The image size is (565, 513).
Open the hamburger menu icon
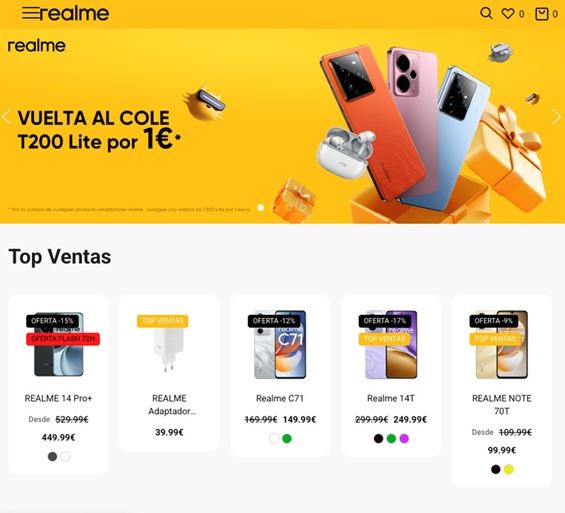(x=30, y=14)
